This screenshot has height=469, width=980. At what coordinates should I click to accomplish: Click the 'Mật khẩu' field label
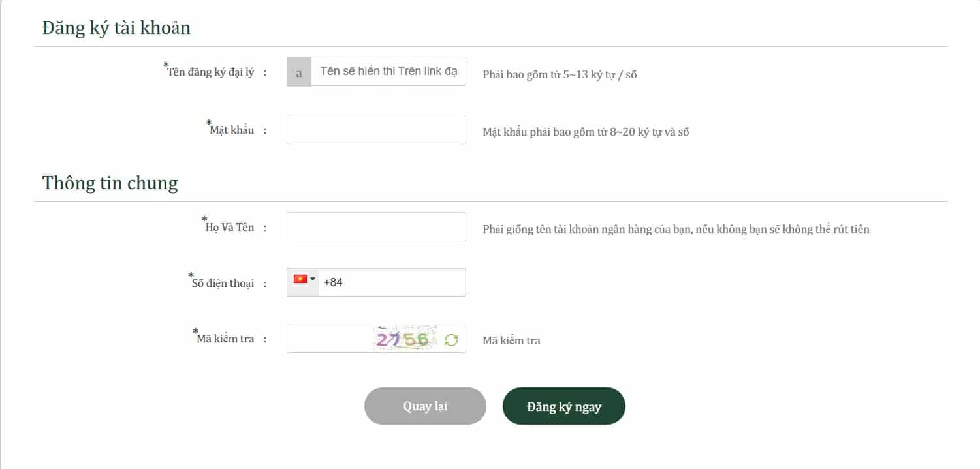pyautogui.click(x=232, y=130)
